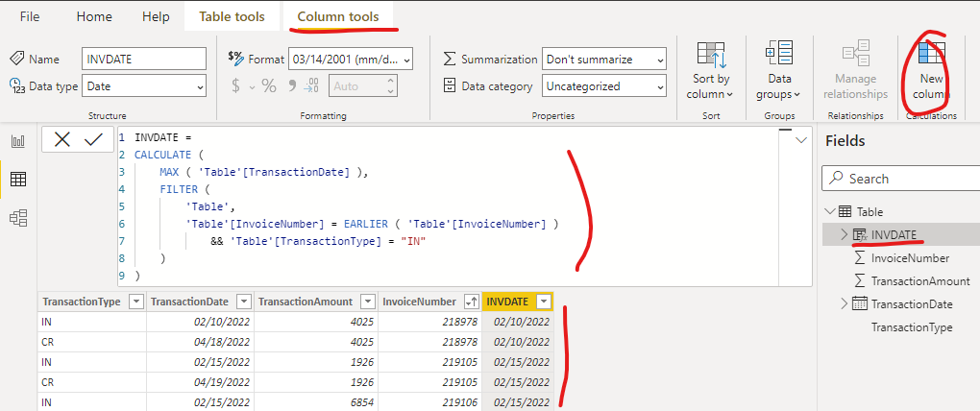Click the Fields pane title
980x411 pixels.
click(x=845, y=141)
